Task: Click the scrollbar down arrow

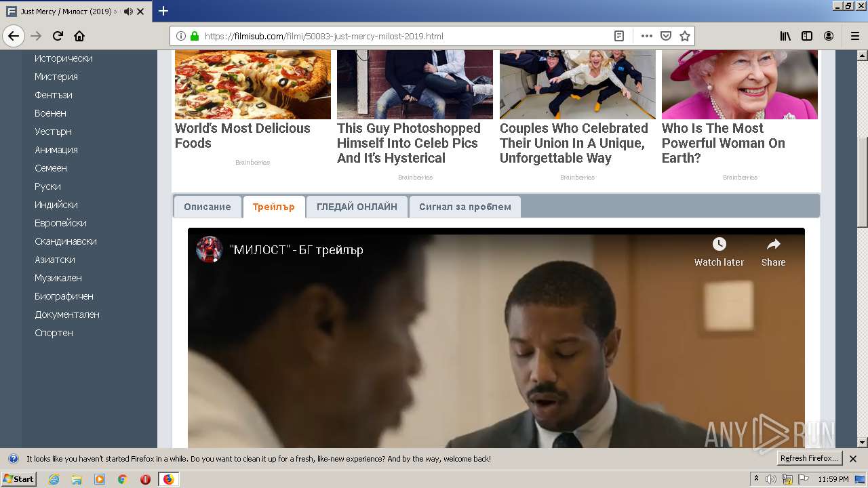Action: [863, 443]
